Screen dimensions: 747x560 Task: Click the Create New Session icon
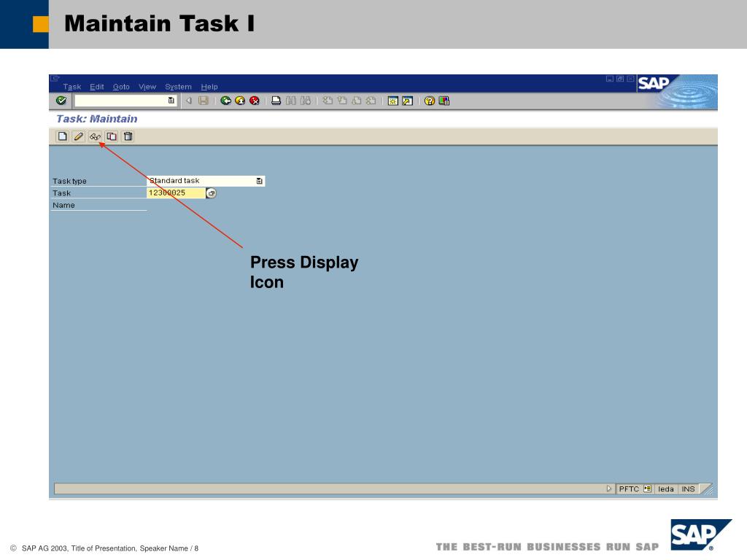pyautogui.click(x=393, y=101)
